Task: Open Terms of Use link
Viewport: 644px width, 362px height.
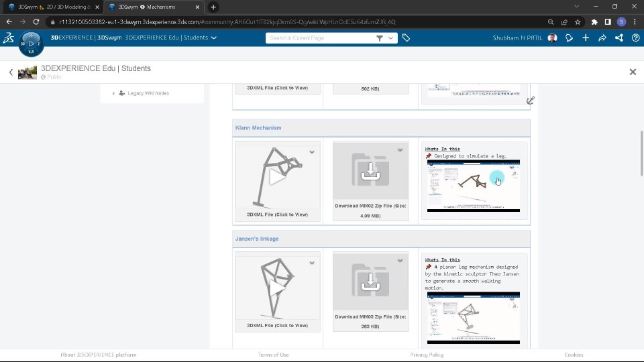Action: pos(273,355)
